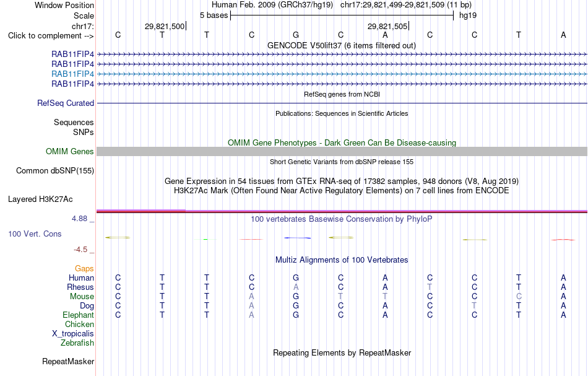Click 'Human Feb. 2009 (GRCh37/hg19)' header text
The image size is (588, 376).
coord(272,5)
